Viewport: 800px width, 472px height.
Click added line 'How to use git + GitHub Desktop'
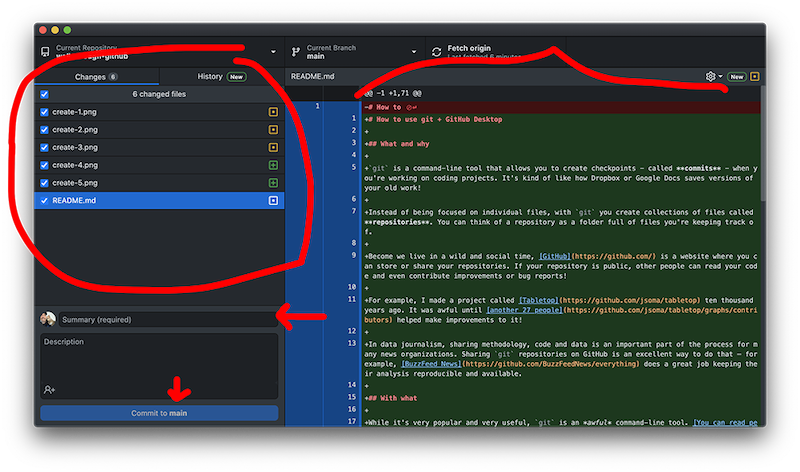pos(561,119)
